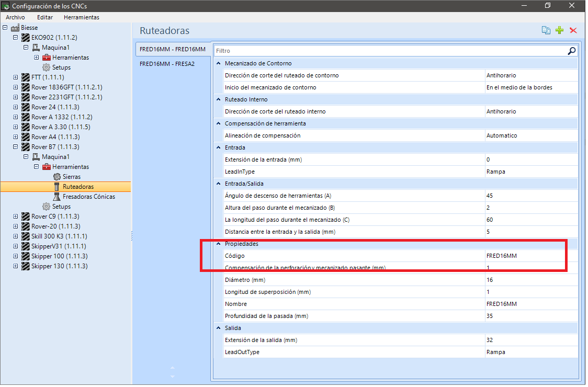Select Rover C9 (1.11.3) in the tree

point(55,217)
